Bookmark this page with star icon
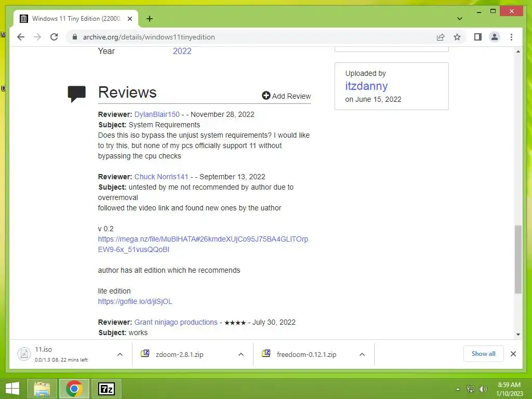 (x=457, y=37)
